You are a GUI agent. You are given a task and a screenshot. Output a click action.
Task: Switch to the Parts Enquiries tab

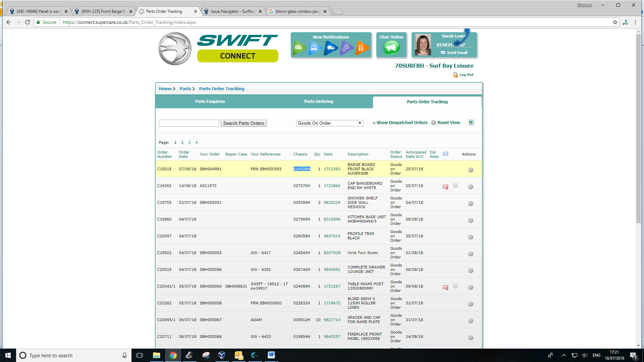tap(210, 102)
